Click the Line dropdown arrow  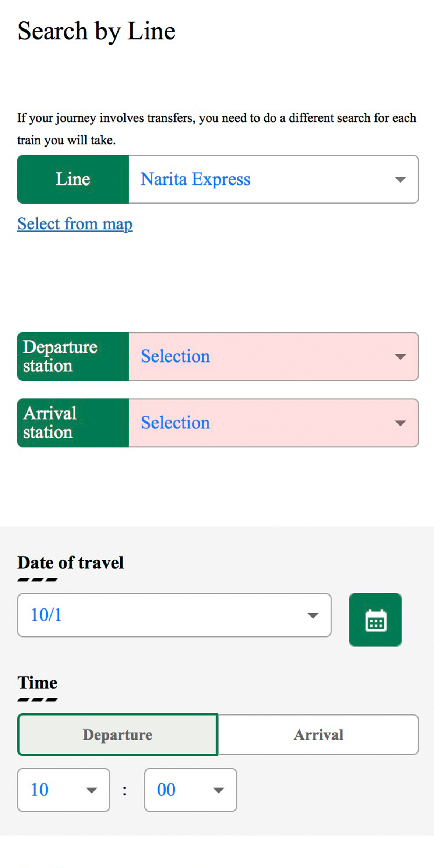tap(400, 180)
